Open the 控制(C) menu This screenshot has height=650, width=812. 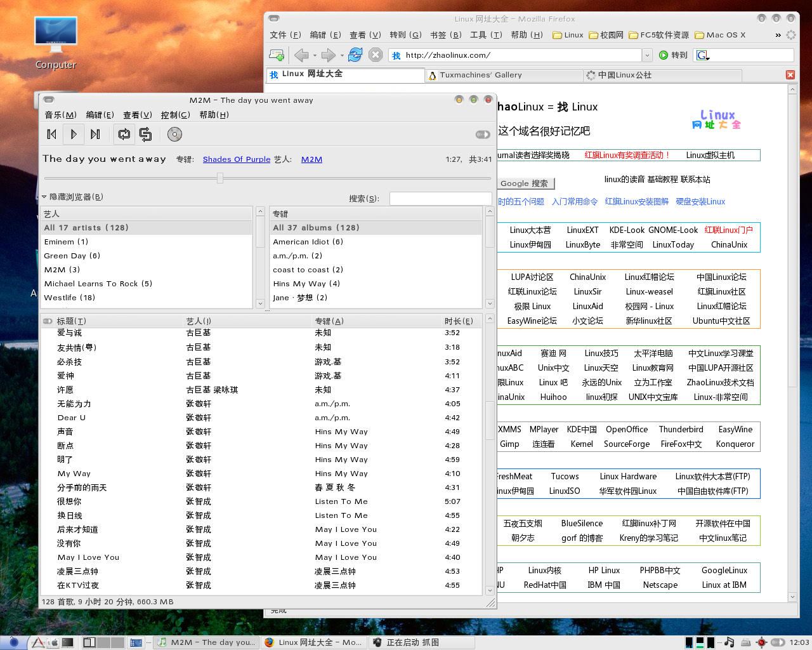click(x=176, y=115)
